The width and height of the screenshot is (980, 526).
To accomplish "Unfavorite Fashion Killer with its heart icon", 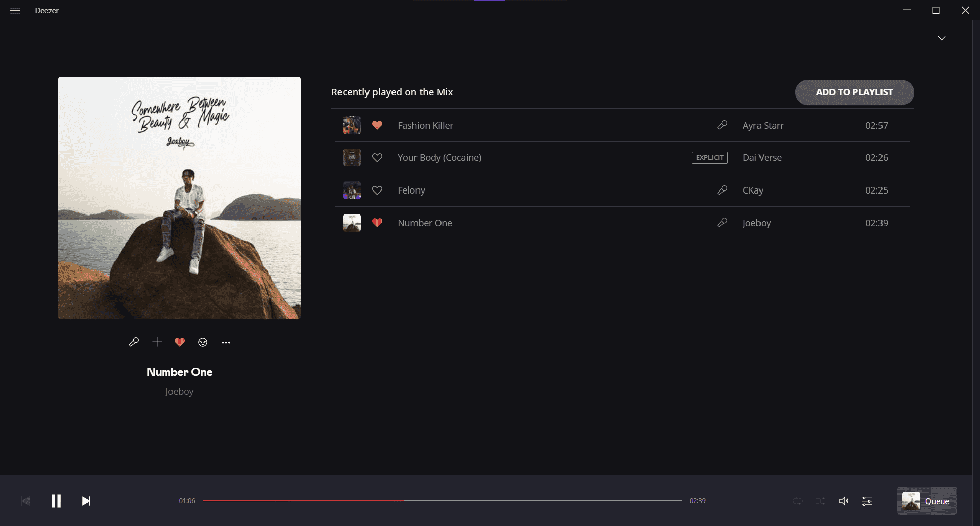I will pos(377,125).
